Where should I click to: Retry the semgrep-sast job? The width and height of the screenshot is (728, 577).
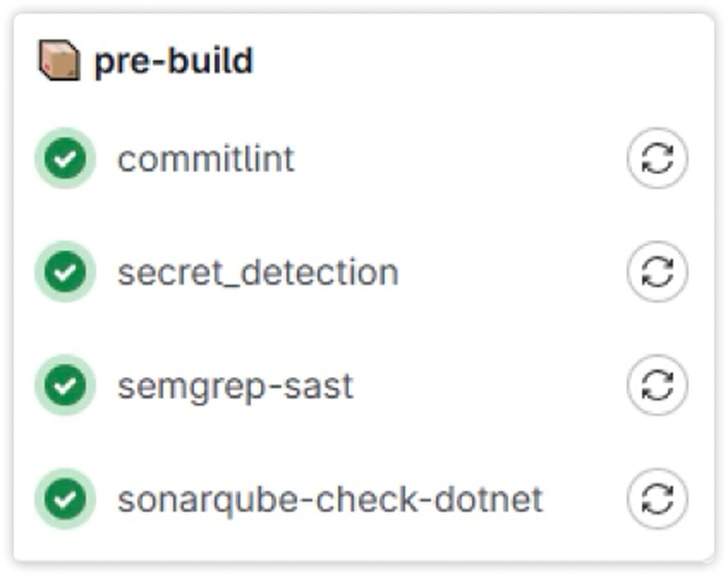[x=657, y=385]
